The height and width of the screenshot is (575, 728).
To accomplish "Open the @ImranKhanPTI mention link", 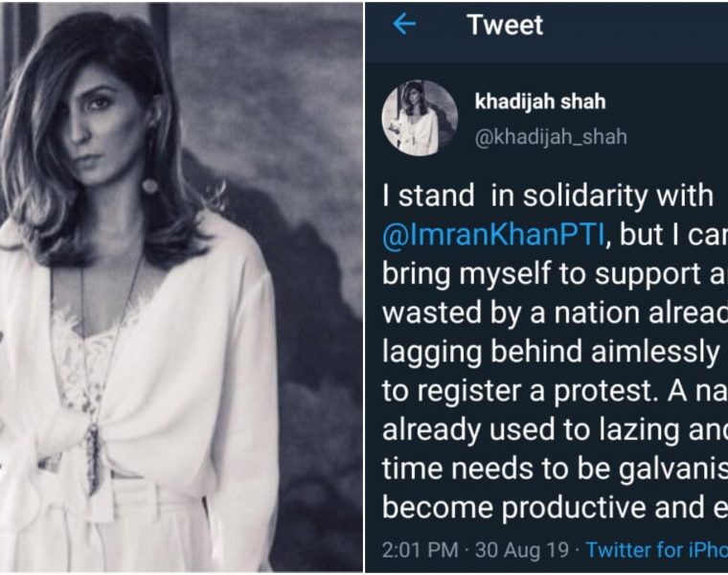I will tap(497, 235).
